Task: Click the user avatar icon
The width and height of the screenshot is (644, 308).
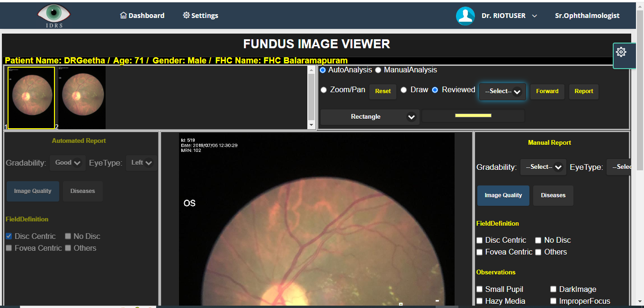Action: pyautogui.click(x=465, y=16)
